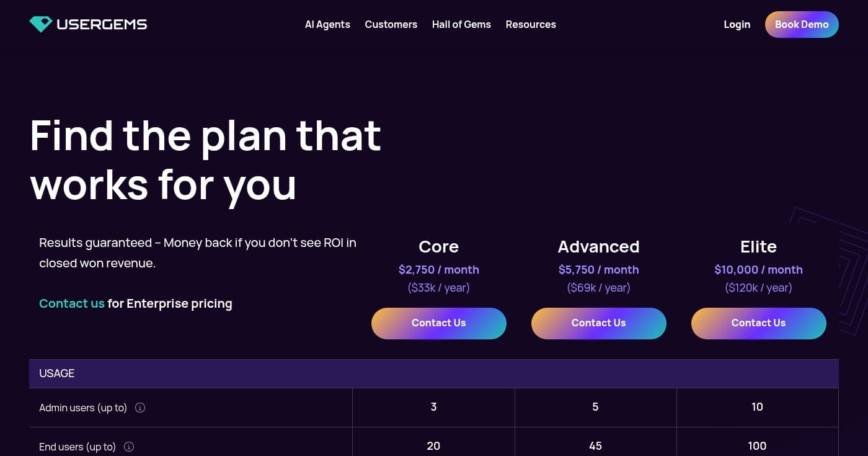Click the ($33k / year) price under Core
This screenshot has width=868, height=456.
(x=438, y=287)
